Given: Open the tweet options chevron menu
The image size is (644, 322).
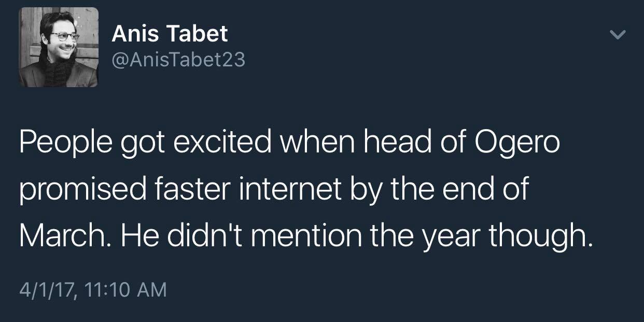Looking at the screenshot, I should coord(617,35).
